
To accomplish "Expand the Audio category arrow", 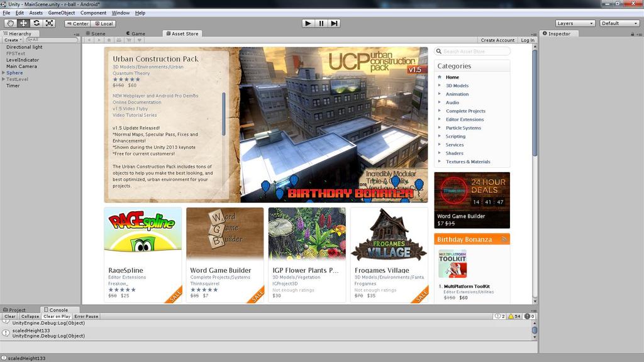I will [440, 102].
